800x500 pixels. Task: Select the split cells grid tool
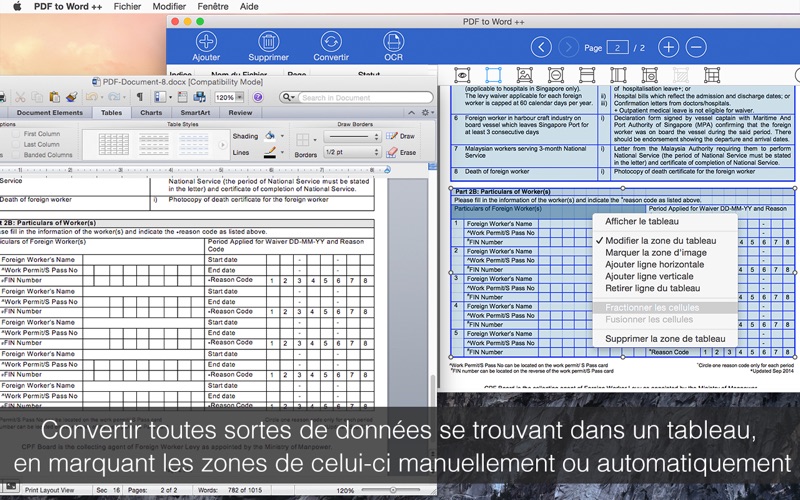point(712,75)
